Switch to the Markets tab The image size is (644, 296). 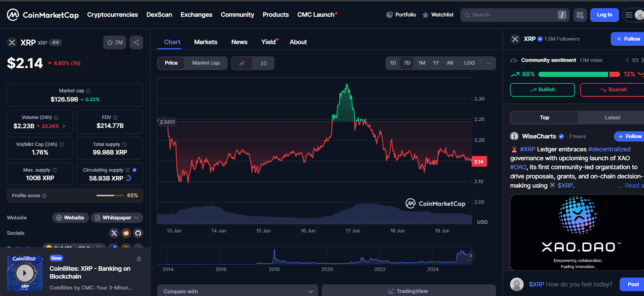[206, 42]
